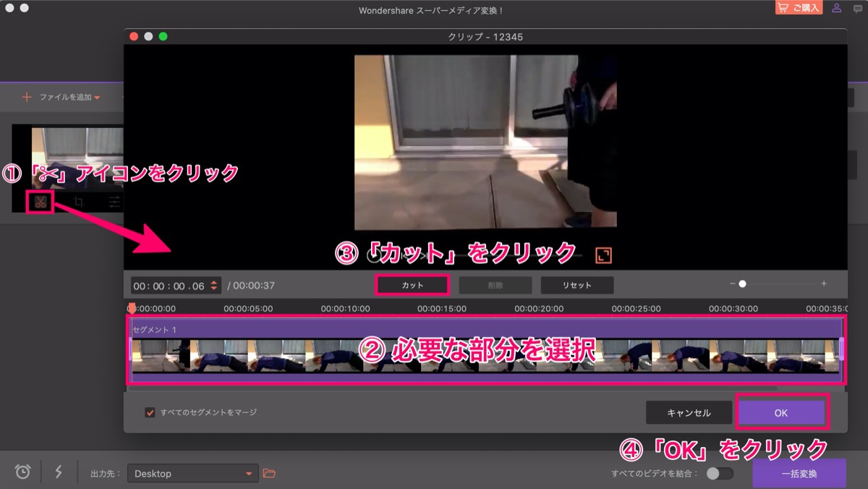Confirm the clip with the OK button
Image resolution: width=868 pixels, height=489 pixels.
click(x=781, y=413)
